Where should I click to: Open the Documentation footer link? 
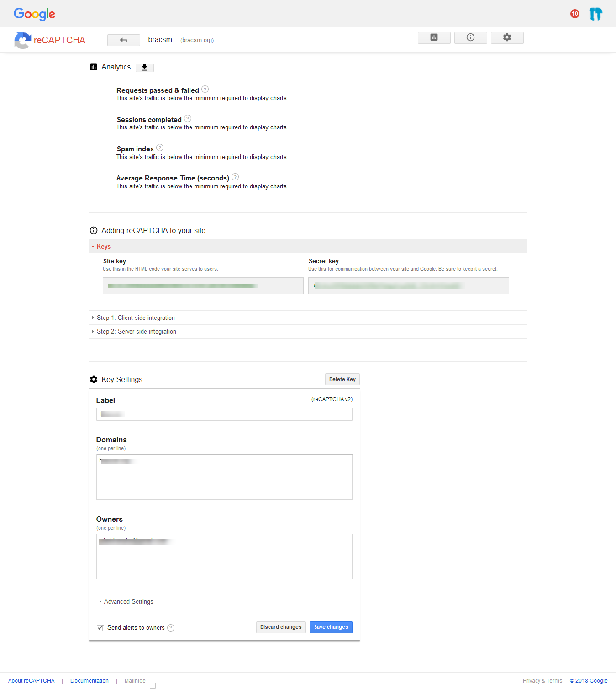tap(90, 681)
